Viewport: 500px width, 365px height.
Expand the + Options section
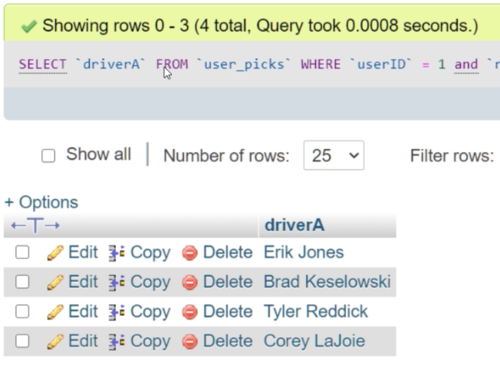point(41,202)
